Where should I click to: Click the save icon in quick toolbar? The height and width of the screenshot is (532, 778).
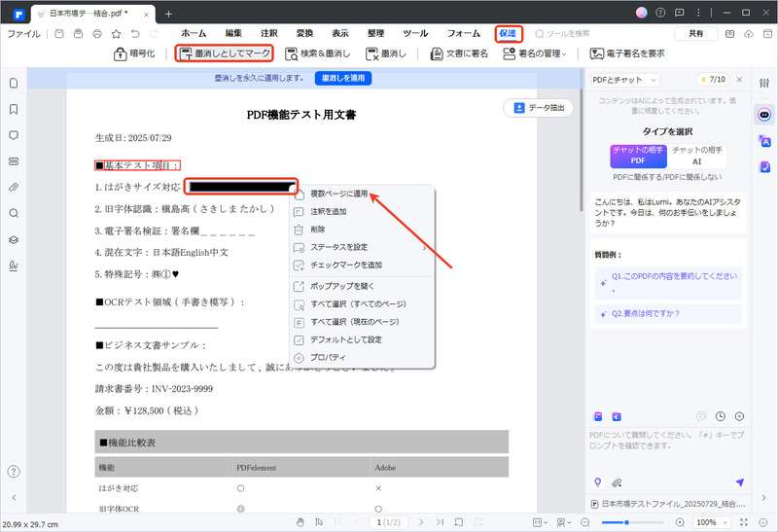pyautogui.click(x=59, y=34)
